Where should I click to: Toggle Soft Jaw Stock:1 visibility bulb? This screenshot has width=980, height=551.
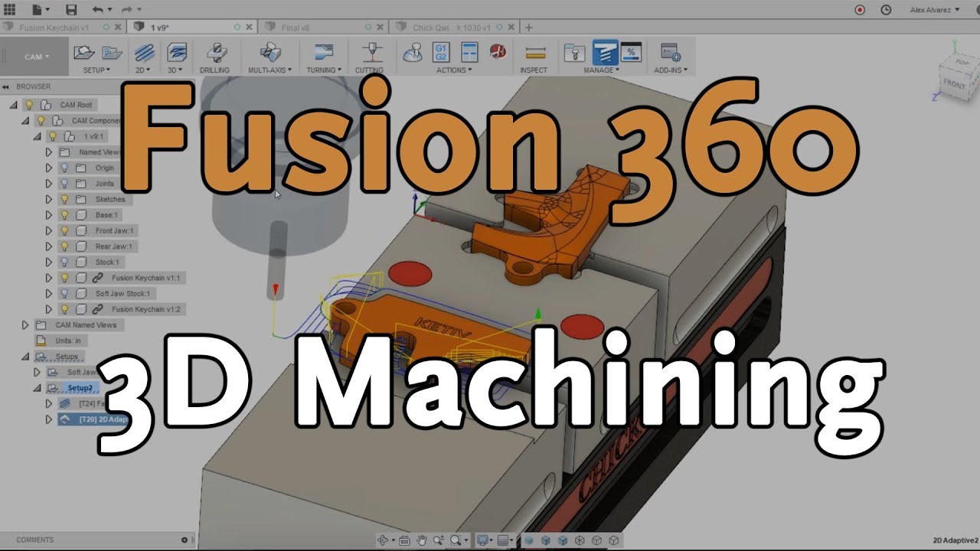point(64,293)
